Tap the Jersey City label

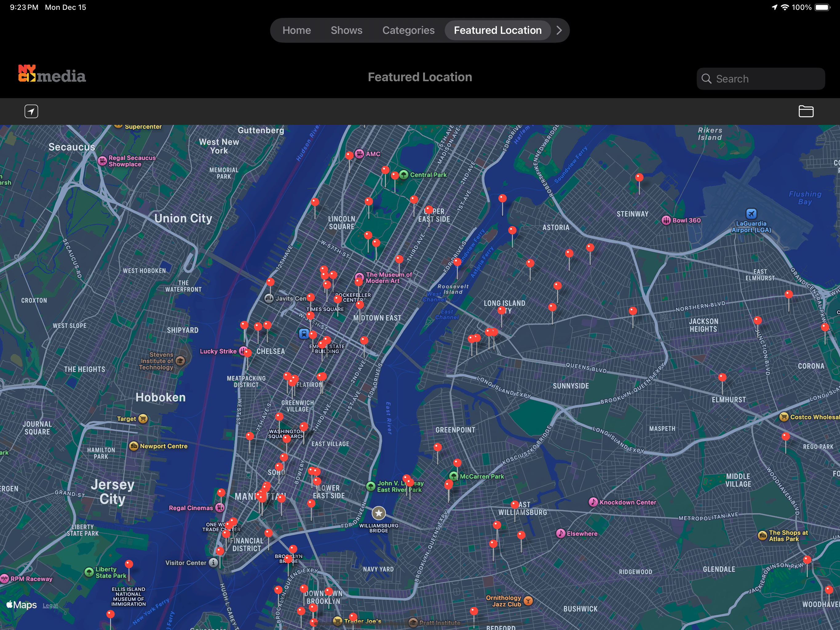coord(113,492)
